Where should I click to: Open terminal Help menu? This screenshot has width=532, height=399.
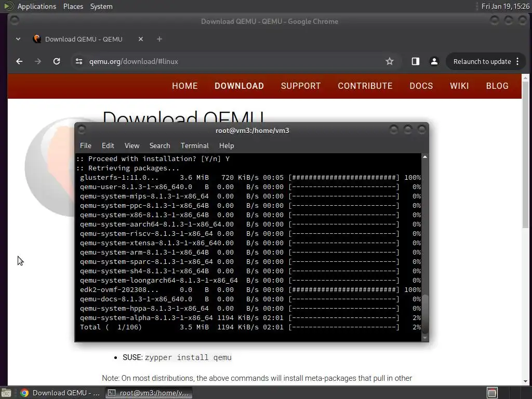point(227,145)
